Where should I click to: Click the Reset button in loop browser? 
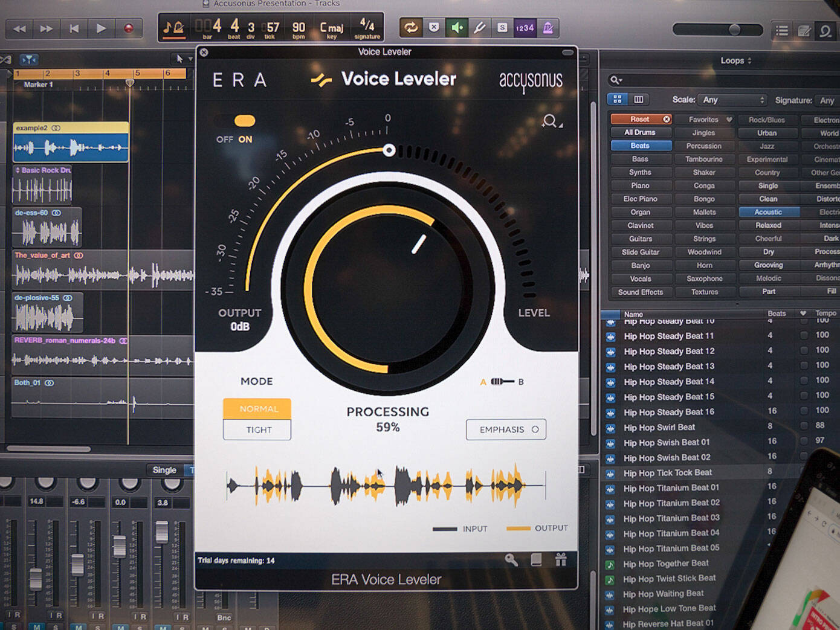click(x=641, y=119)
